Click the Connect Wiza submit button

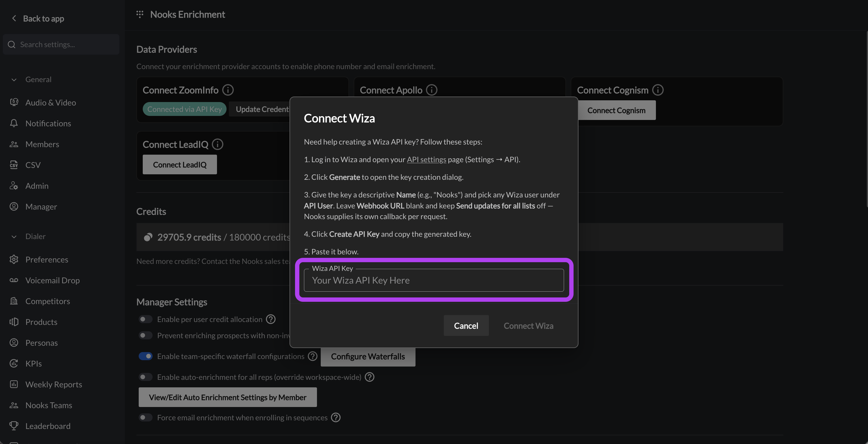click(x=528, y=325)
